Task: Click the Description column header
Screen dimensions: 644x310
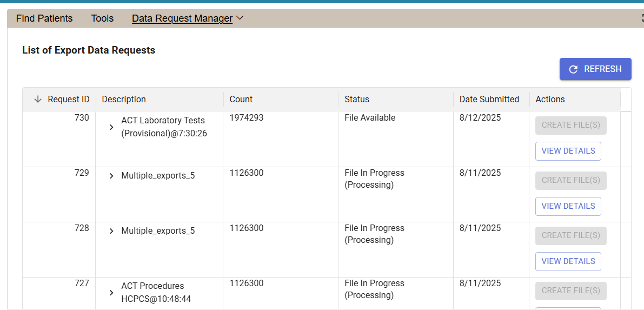Action: click(124, 100)
